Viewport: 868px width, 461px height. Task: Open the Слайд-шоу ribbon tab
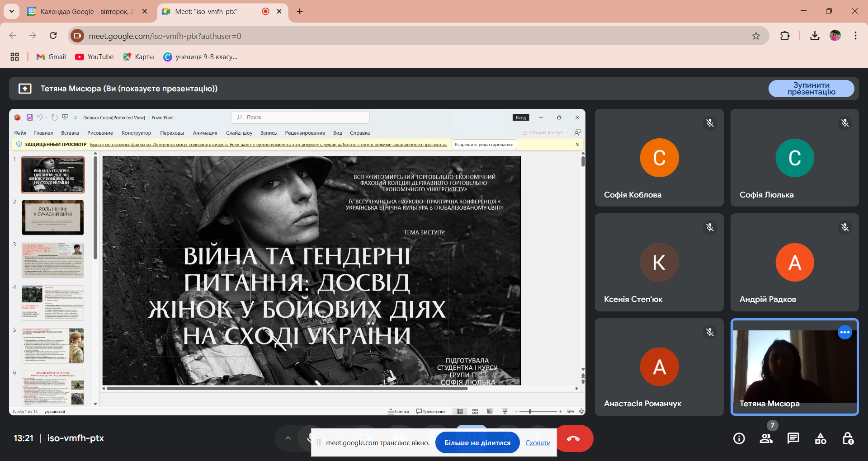(239, 133)
